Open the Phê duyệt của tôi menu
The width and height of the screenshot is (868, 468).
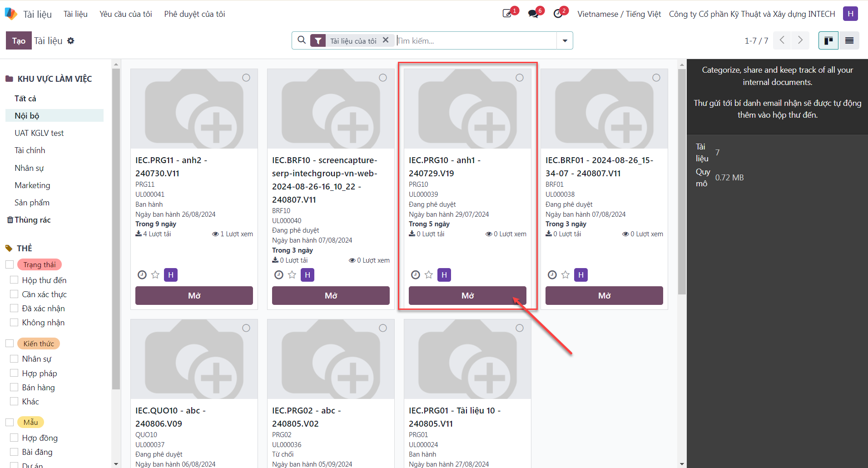(194, 14)
